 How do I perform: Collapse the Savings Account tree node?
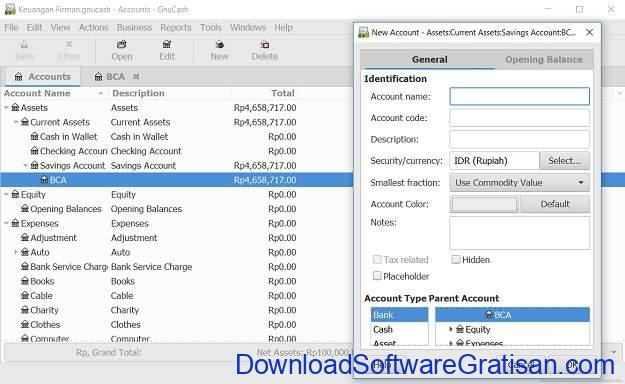click(x=26, y=165)
